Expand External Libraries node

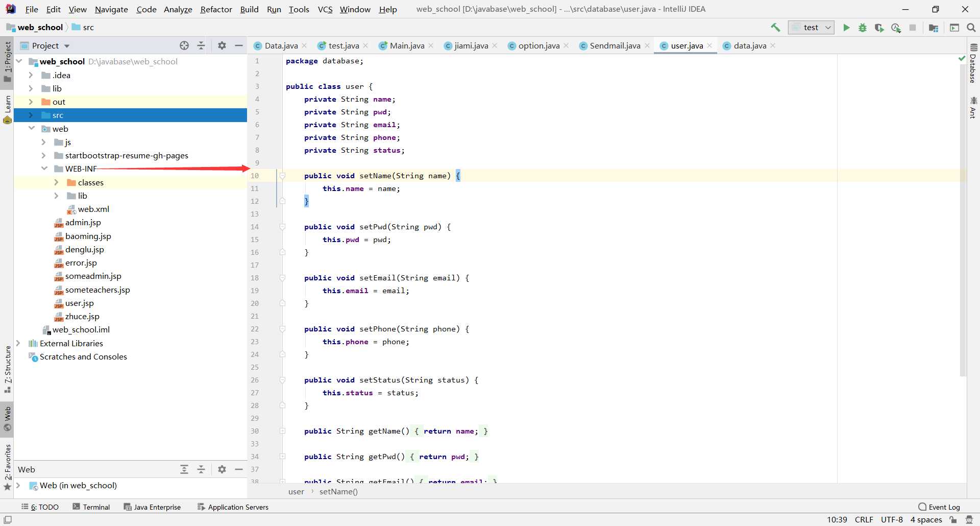point(18,343)
